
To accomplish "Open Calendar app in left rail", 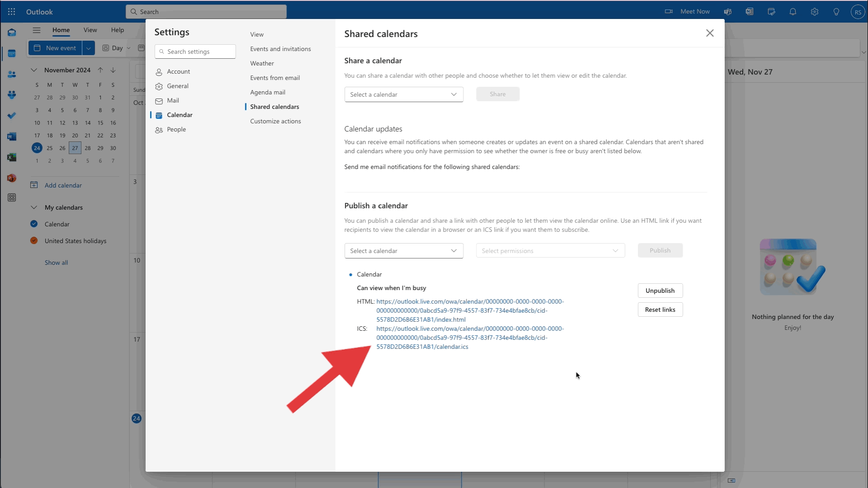I will pyautogui.click(x=12, y=53).
